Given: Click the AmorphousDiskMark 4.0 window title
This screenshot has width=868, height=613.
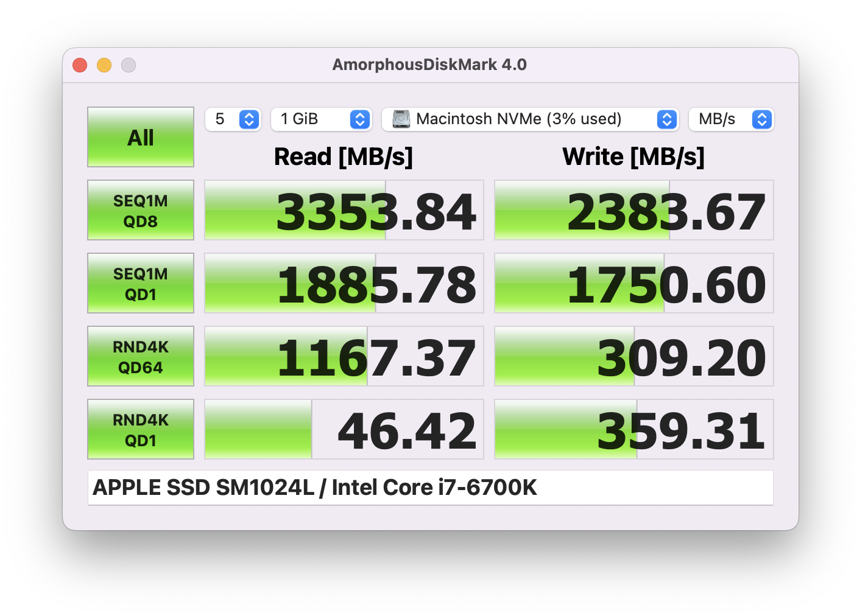Looking at the screenshot, I should (x=429, y=65).
